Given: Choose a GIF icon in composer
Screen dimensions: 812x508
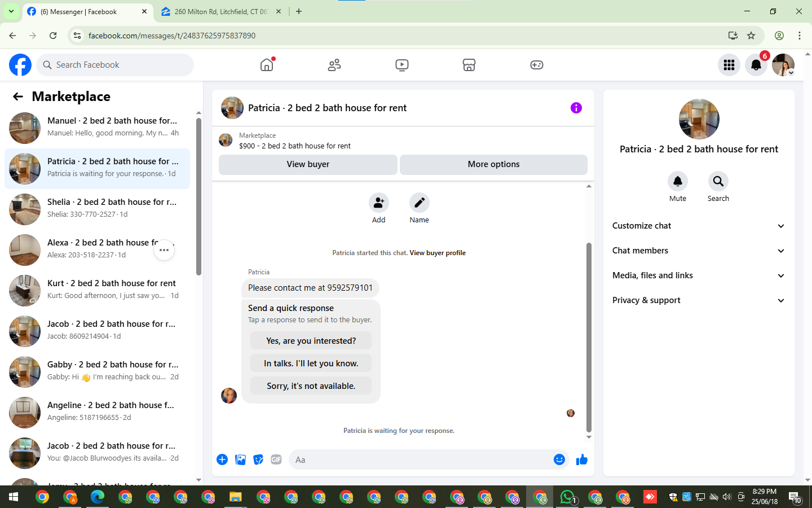Looking at the screenshot, I should pyautogui.click(x=276, y=459).
